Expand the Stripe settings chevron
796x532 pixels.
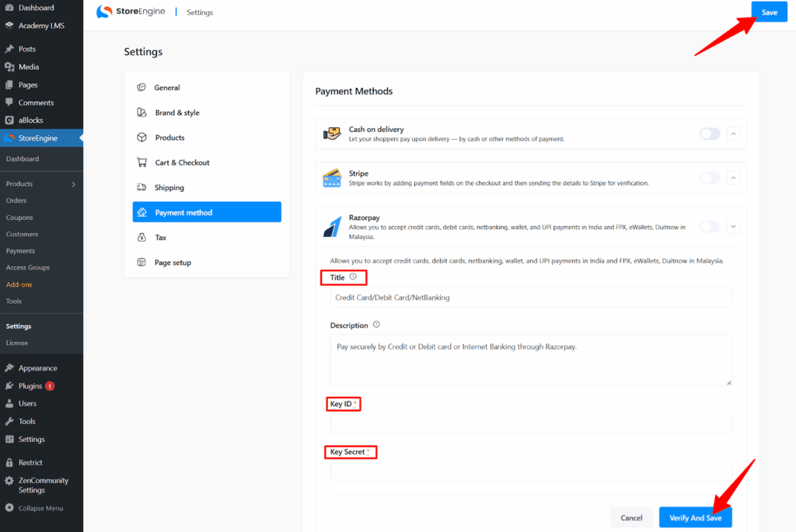point(733,178)
